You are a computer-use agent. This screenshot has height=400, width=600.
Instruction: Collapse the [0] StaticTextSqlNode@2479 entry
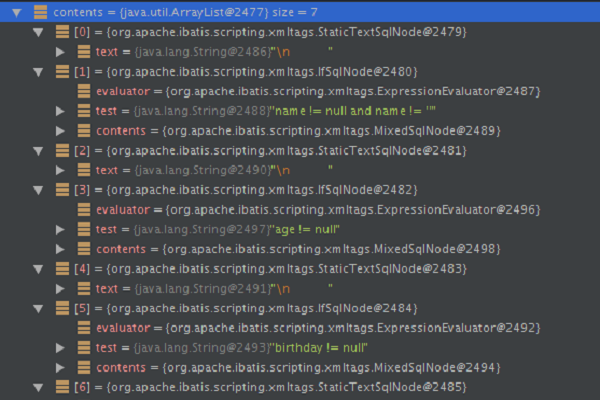[38, 33]
